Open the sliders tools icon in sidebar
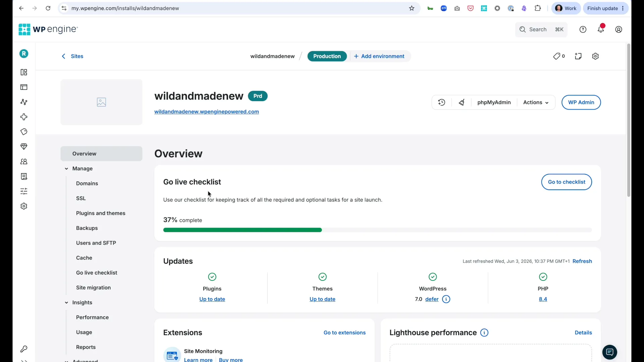Image resolution: width=644 pixels, height=362 pixels. point(24,191)
